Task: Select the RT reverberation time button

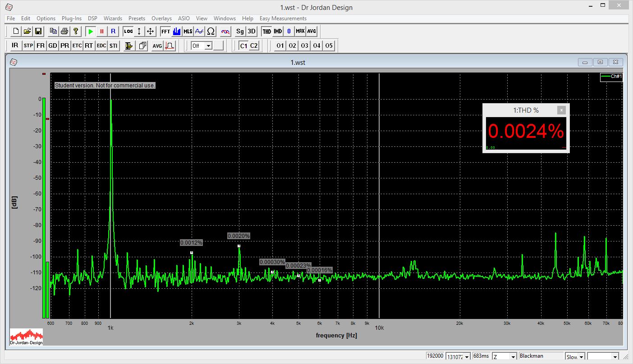Action: point(89,45)
